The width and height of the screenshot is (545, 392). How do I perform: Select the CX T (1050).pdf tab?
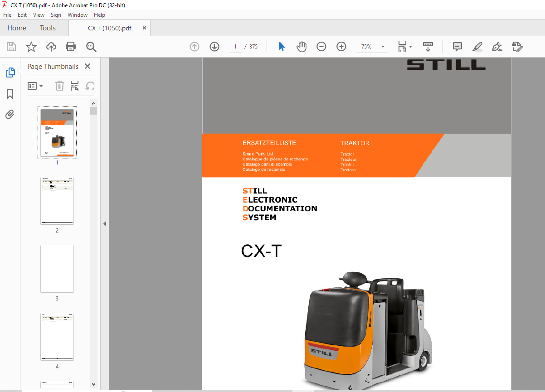tap(109, 28)
